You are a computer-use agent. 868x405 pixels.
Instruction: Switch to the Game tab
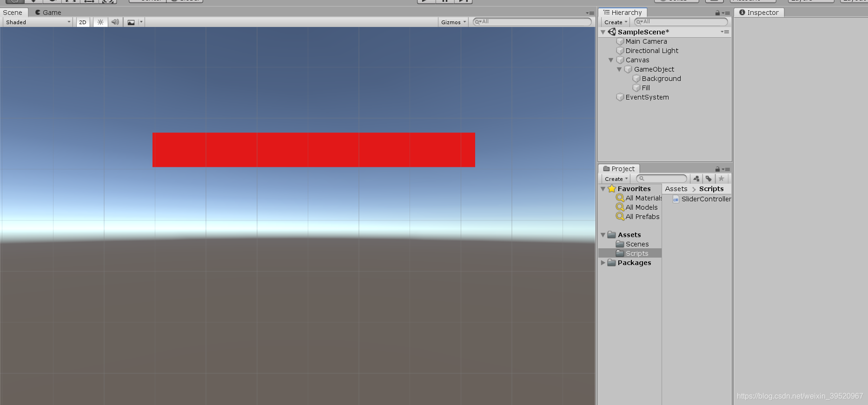[48, 13]
